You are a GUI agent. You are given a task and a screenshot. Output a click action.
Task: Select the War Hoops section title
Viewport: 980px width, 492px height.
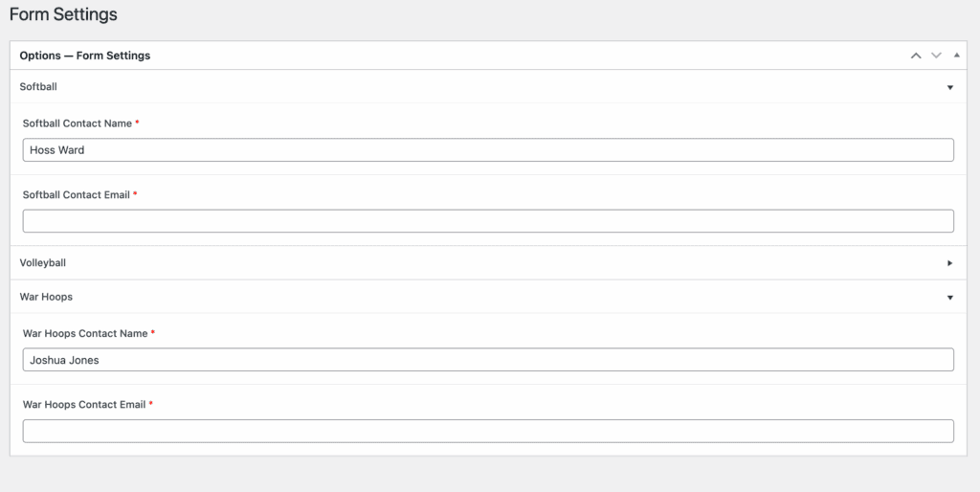(46, 298)
